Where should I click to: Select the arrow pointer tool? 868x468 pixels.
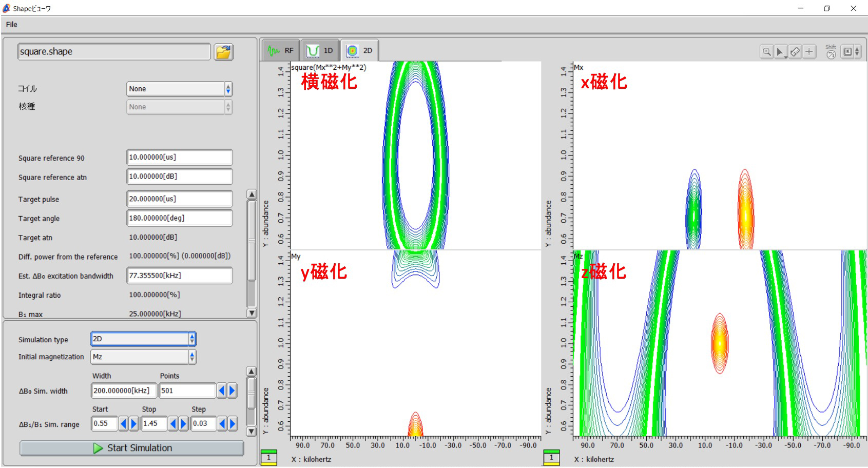click(780, 52)
